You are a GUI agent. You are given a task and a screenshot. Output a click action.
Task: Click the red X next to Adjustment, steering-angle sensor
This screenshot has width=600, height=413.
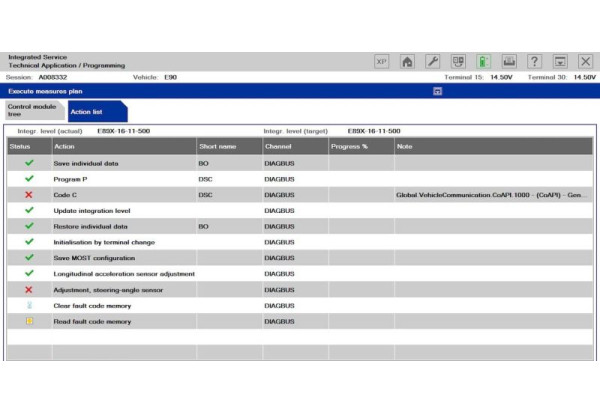pyautogui.click(x=29, y=290)
